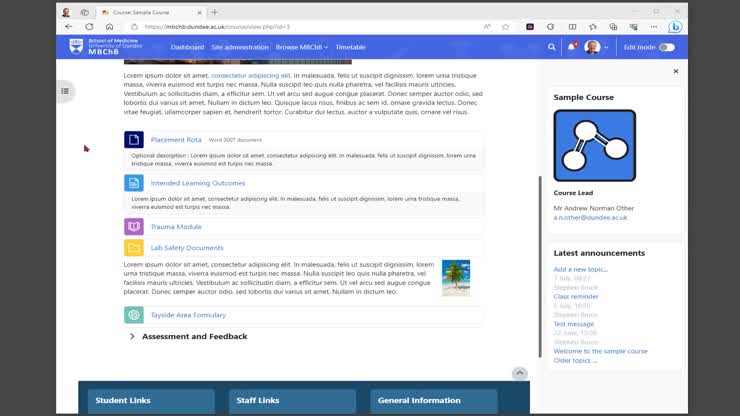Image resolution: width=740 pixels, height=416 pixels.
Task: Go back in the browser
Action: tap(69, 27)
